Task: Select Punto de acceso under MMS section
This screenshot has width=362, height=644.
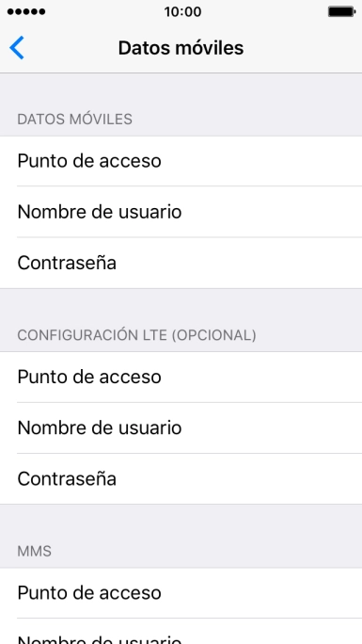Action: tap(181, 593)
